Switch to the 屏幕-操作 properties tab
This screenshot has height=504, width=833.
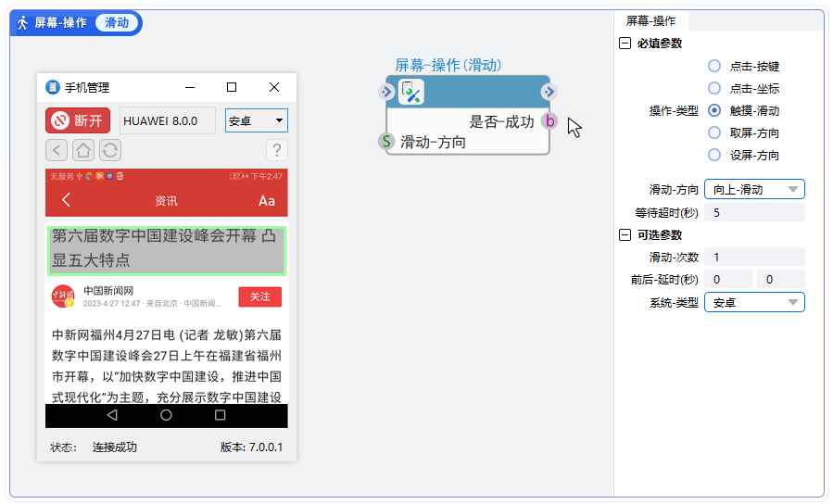point(650,20)
